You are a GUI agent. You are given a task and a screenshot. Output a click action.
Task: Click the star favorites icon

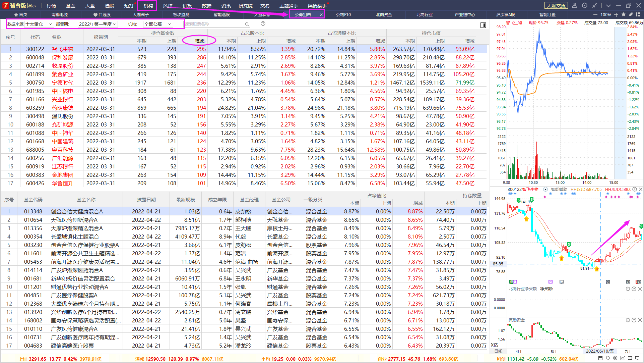pyautogui.click(x=624, y=14)
